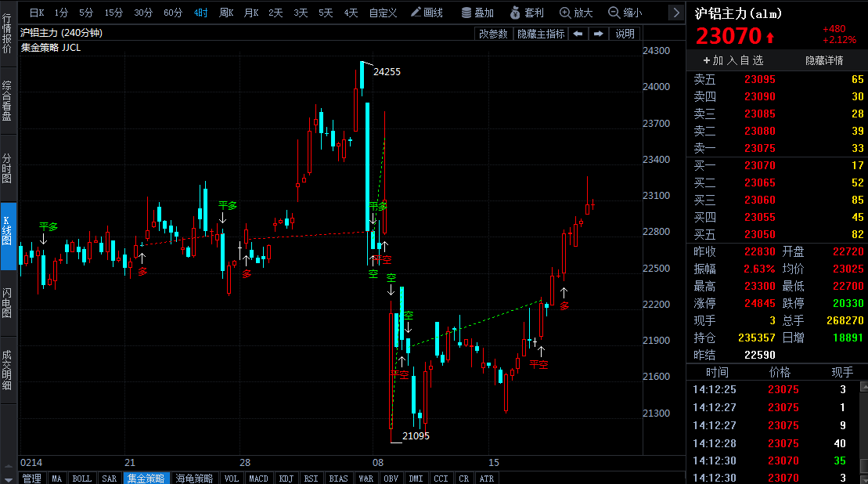Open 综合看盘 sidebar tab
This screenshot has width=868, height=484.
7,100
